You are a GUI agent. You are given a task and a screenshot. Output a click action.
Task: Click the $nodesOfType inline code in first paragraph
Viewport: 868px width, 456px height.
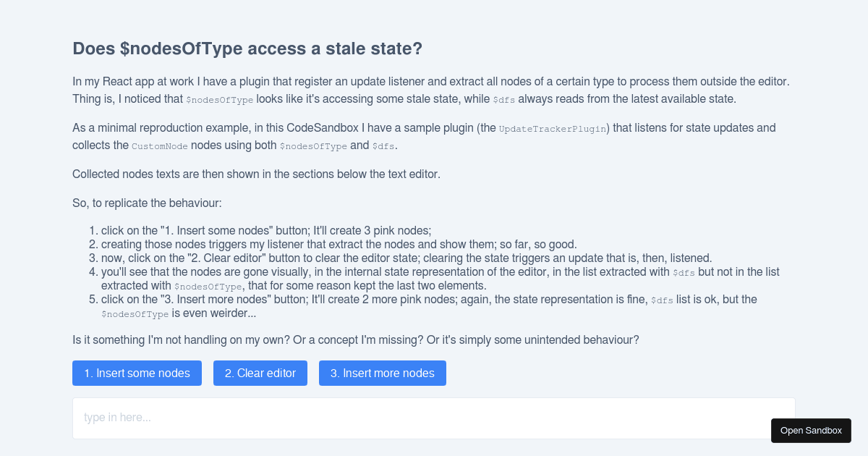coord(220,99)
